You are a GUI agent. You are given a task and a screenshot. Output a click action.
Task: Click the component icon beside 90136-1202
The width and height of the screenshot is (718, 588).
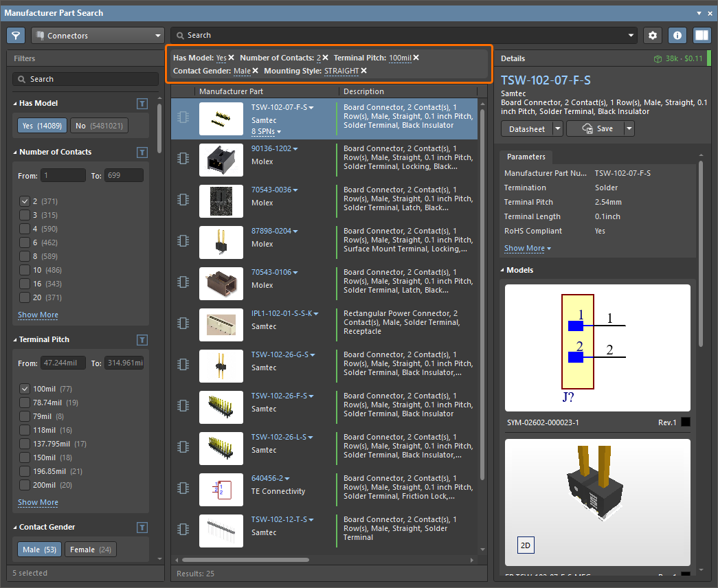coord(183,159)
